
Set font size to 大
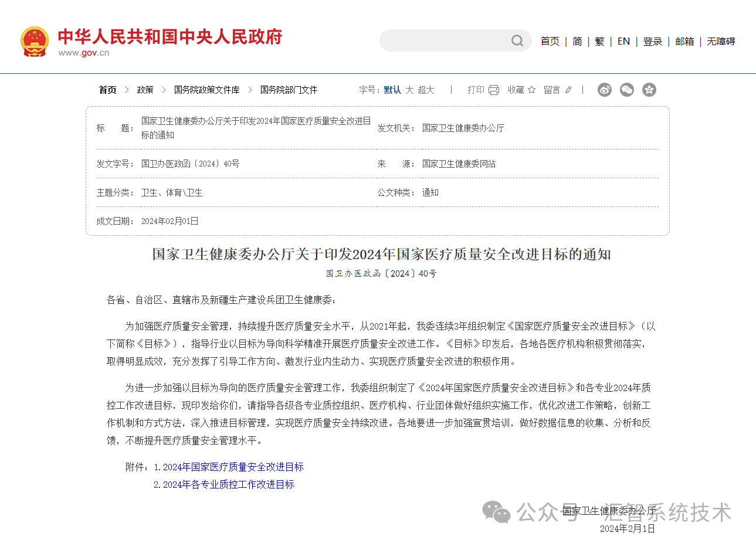[x=409, y=90]
